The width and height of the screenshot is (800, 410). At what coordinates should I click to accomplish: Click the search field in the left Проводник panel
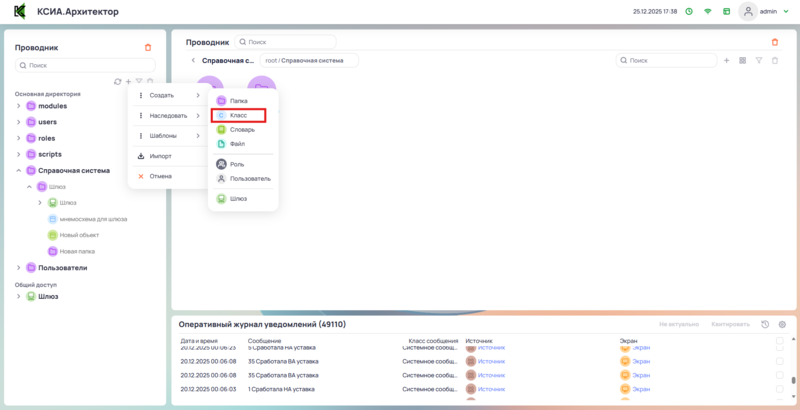(x=85, y=65)
